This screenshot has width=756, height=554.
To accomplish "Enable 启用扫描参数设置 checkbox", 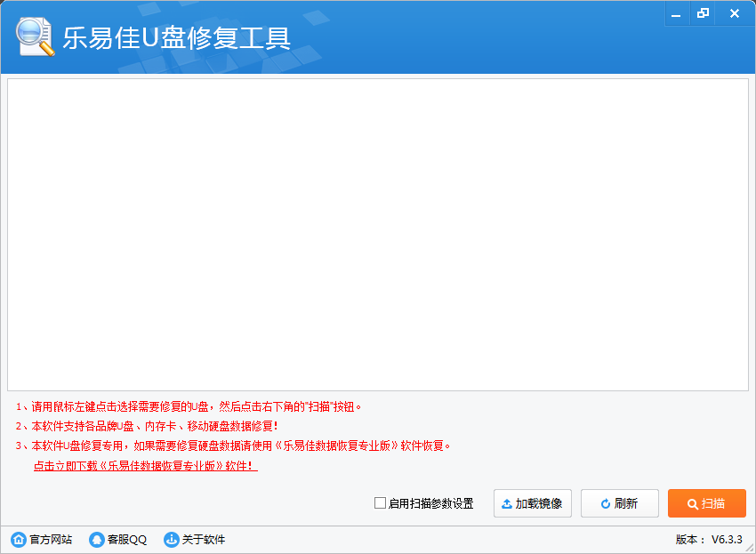I will 380,503.
